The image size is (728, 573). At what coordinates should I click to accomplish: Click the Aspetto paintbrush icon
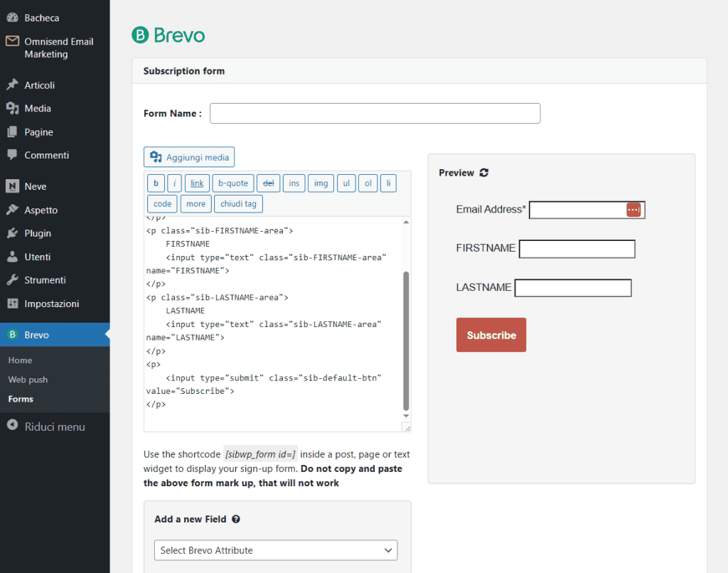(13, 210)
